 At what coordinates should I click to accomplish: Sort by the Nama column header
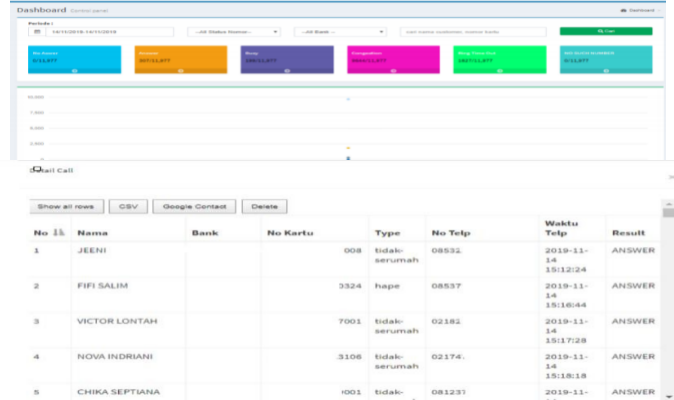pos(92,233)
